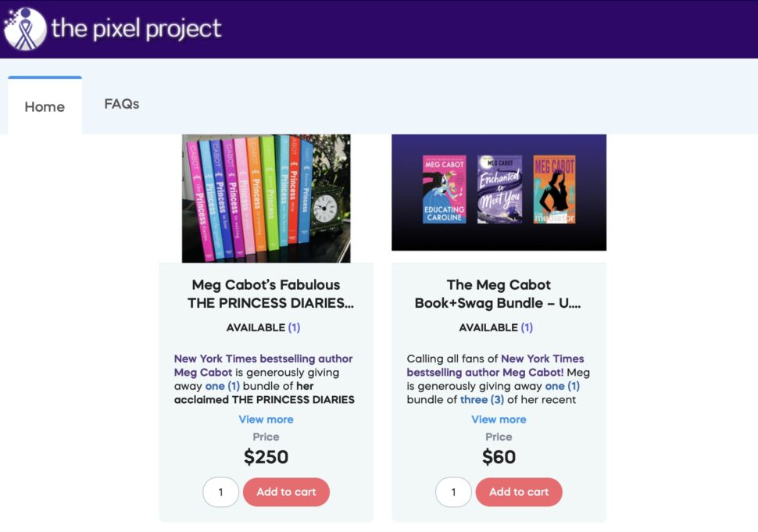Click the Pixel Project ribbon logo icon
Screen dimensions: 758x532
(x=25, y=29)
